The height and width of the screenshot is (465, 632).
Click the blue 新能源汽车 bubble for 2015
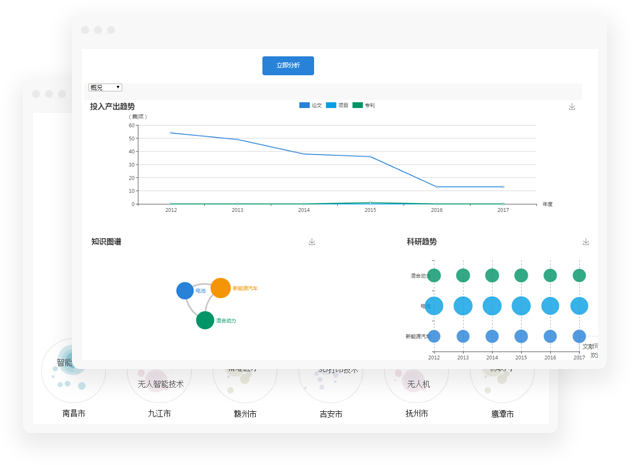click(521, 336)
